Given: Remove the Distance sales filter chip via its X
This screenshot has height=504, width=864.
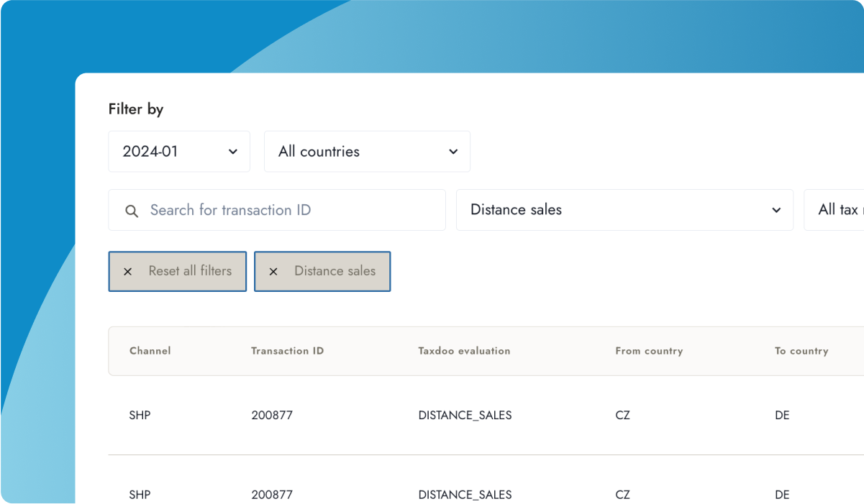Looking at the screenshot, I should (x=273, y=272).
